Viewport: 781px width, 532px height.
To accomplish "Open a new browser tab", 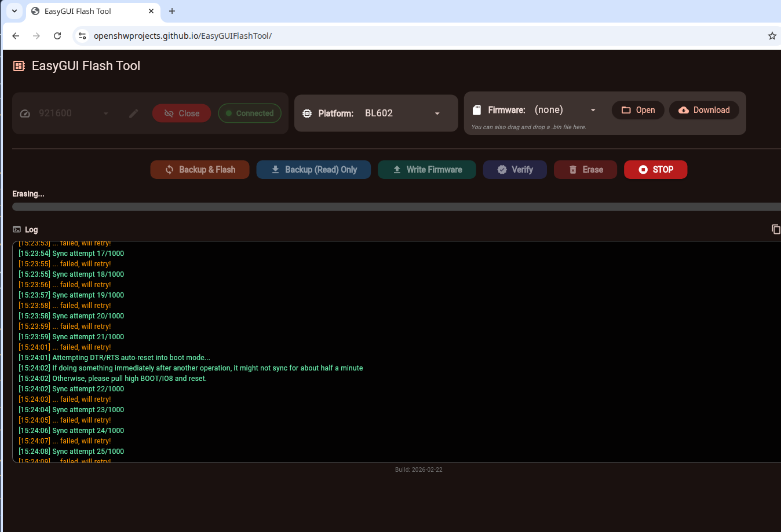I will [172, 11].
